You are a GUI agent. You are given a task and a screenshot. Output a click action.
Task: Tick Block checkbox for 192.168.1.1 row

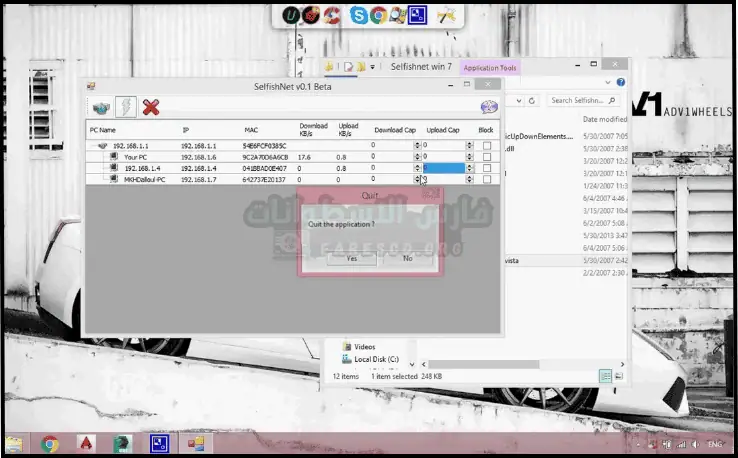487,145
